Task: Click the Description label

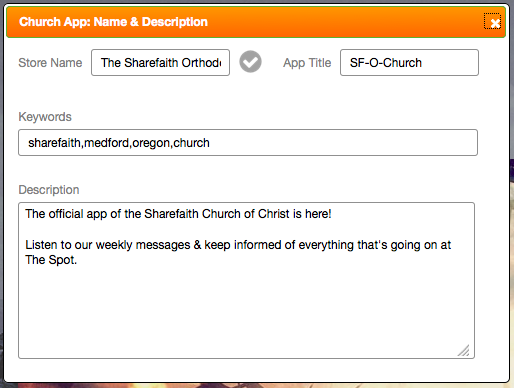Action: click(49, 190)
